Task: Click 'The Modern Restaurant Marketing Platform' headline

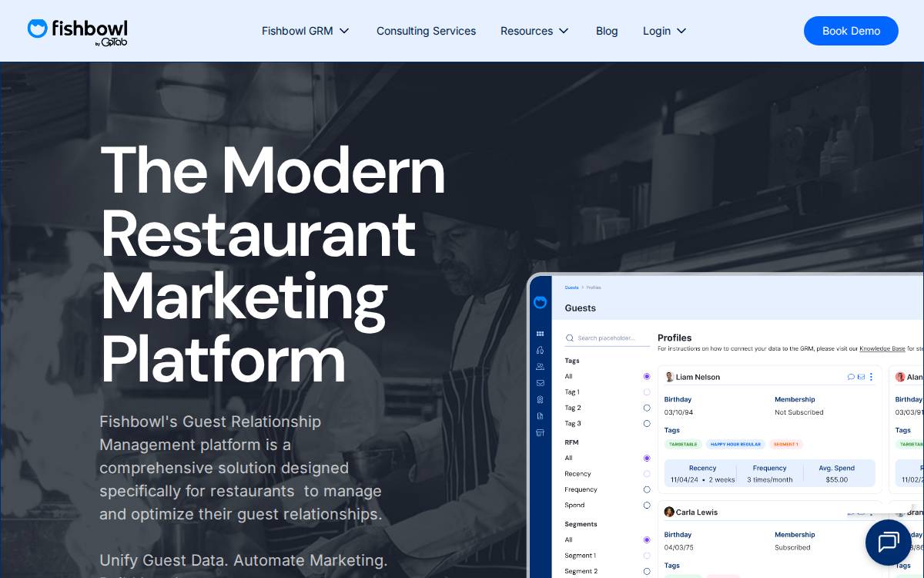Action: [x=273, y=264]
